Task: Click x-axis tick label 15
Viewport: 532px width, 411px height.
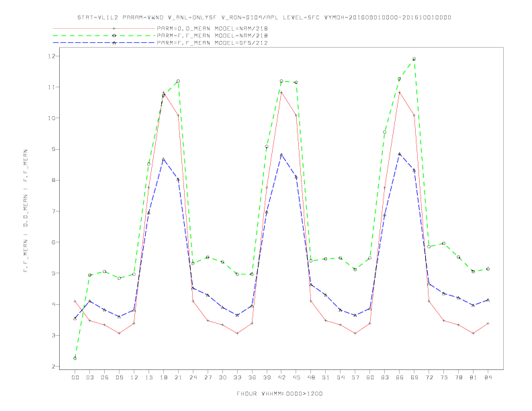Action: point(148,377)
